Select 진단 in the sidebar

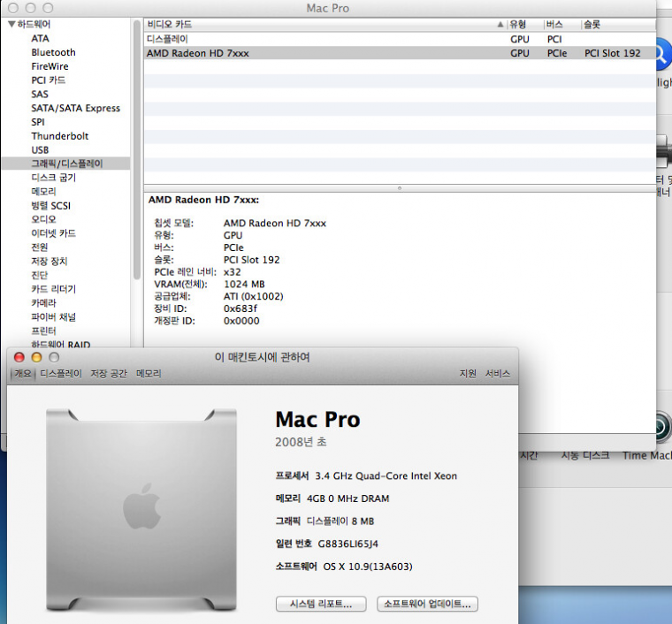pos(40,275)
